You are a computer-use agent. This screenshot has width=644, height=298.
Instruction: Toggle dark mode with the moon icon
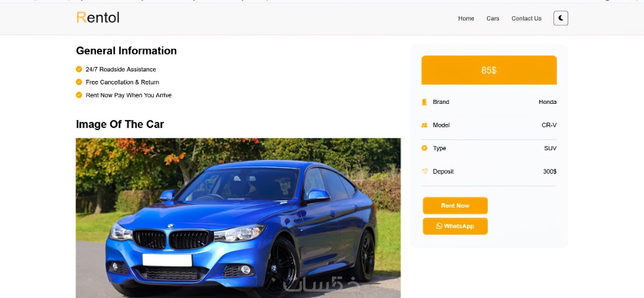click(561, 18)
